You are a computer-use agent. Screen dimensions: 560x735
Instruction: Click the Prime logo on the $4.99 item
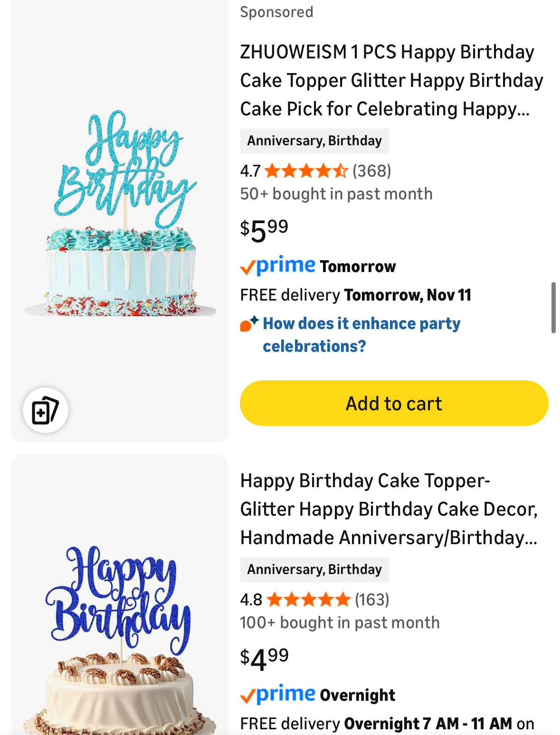click(x=278, y=695)
